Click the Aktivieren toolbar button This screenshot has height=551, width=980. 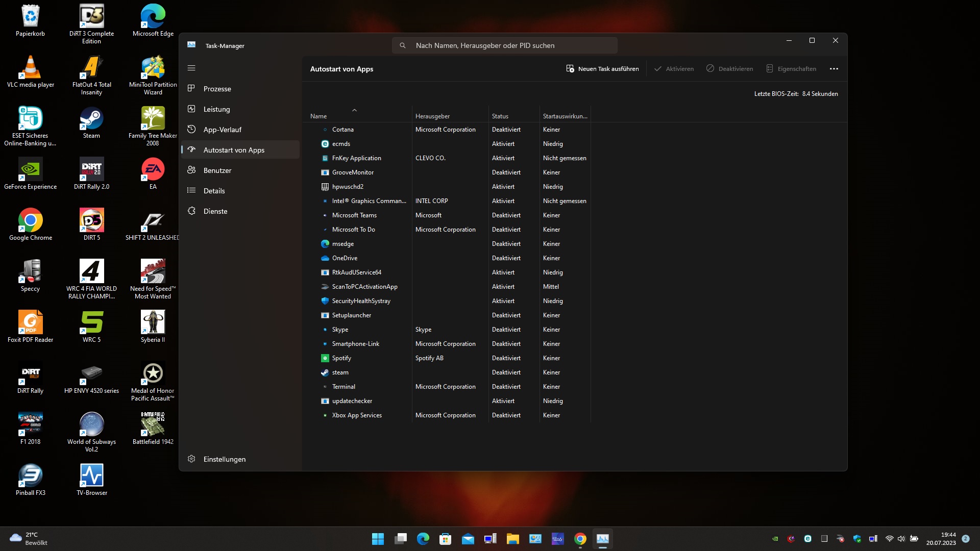coord(674,69)
